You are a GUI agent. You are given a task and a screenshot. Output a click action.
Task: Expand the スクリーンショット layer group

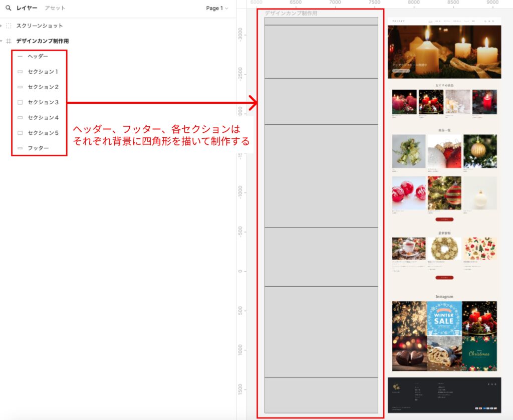coord(2,26)
